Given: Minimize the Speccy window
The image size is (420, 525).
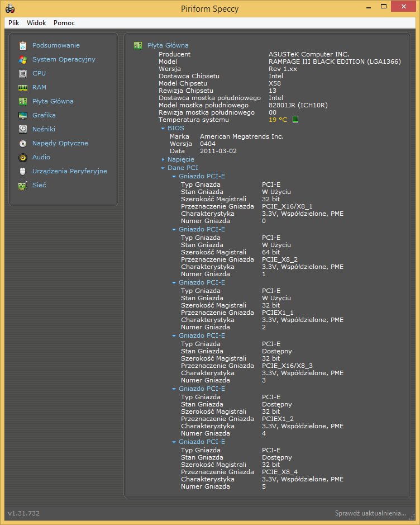Looking at the screenshot, I should coord(369,7).
